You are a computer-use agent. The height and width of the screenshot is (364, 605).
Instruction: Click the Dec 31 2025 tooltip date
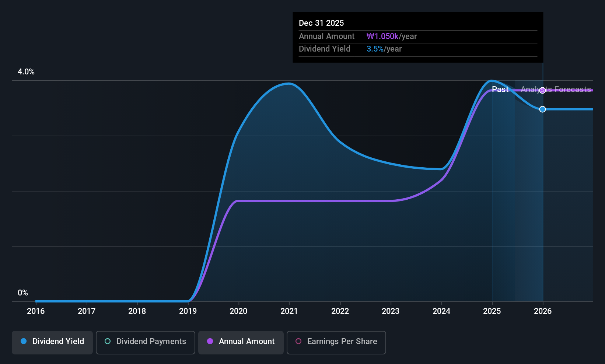click(x=321, y=23)
